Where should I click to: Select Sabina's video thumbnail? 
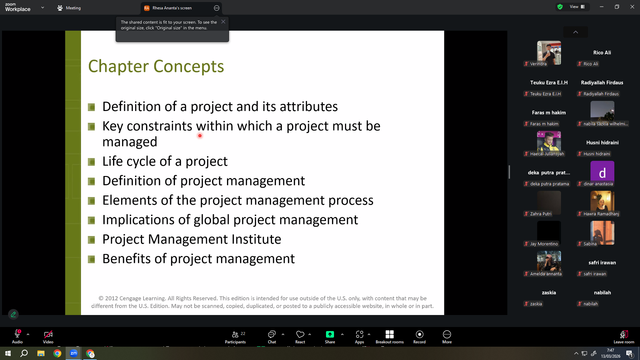602,233
